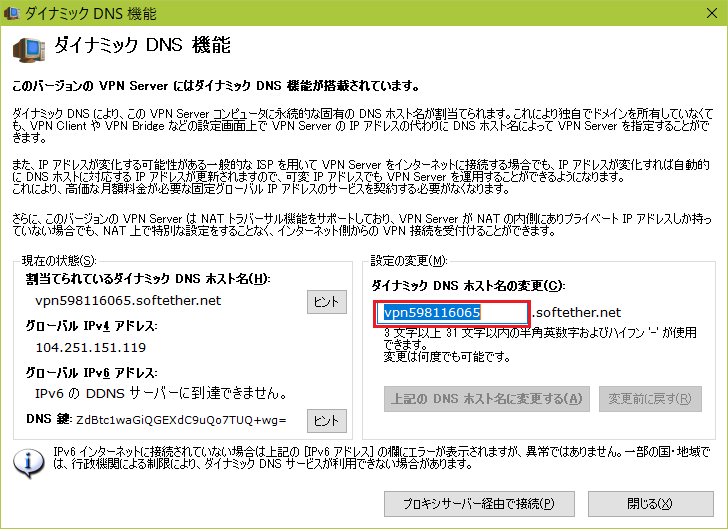Click the blue information bubble icon
Screen dimensions: 728x529
pyautogui.click(x=29, y=463)
